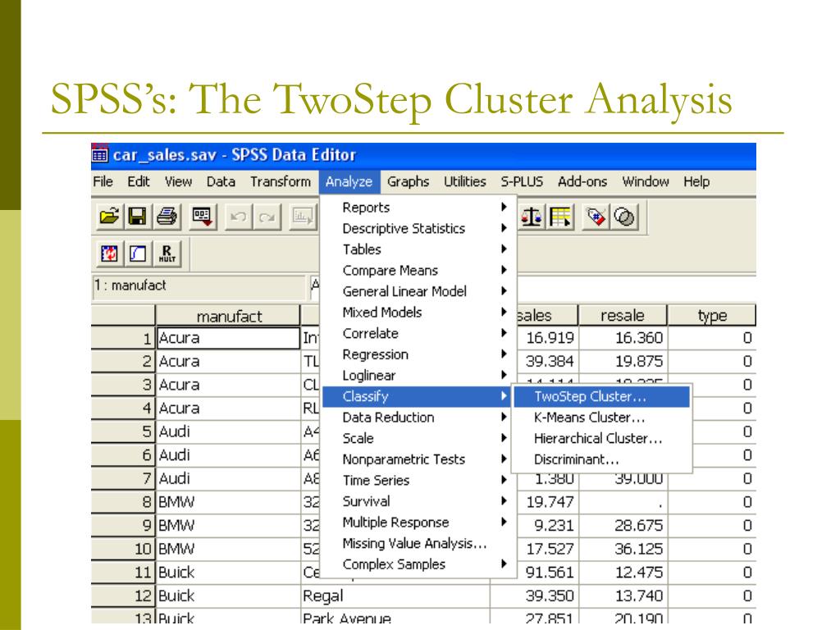Open the Dialog Recall toolbar icon
840x630 pixels.
click(x=202, y=217)
